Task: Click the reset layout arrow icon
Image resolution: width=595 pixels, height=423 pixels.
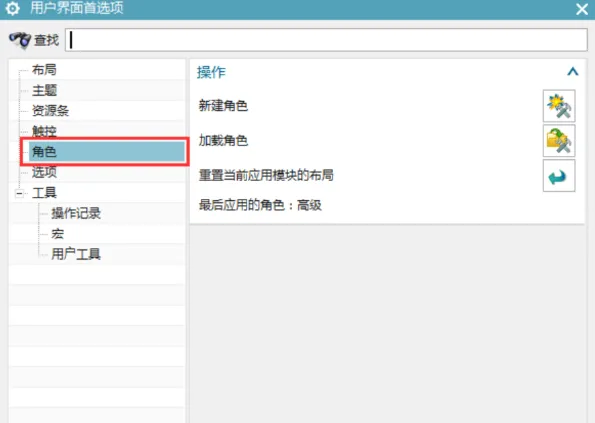Action: click(x=559, y=176)
